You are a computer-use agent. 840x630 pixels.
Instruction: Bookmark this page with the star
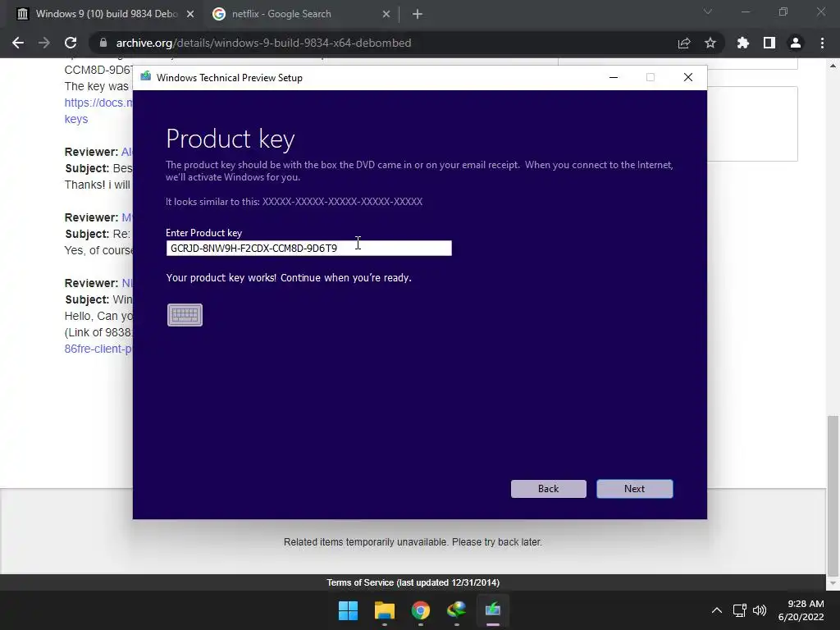pos(710,43)
